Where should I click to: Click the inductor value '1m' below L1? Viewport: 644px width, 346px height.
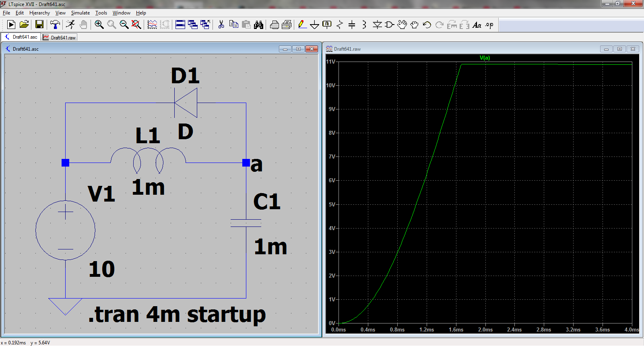click(148, 187)
